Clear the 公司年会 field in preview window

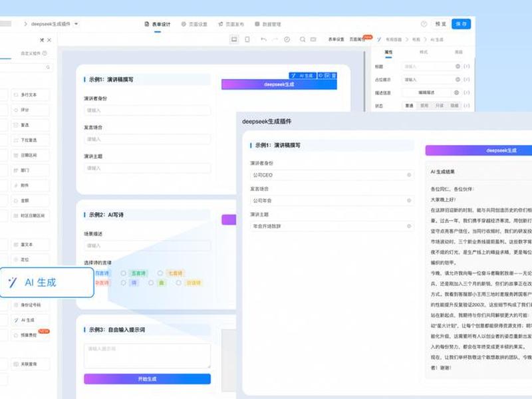click(409, 201)
